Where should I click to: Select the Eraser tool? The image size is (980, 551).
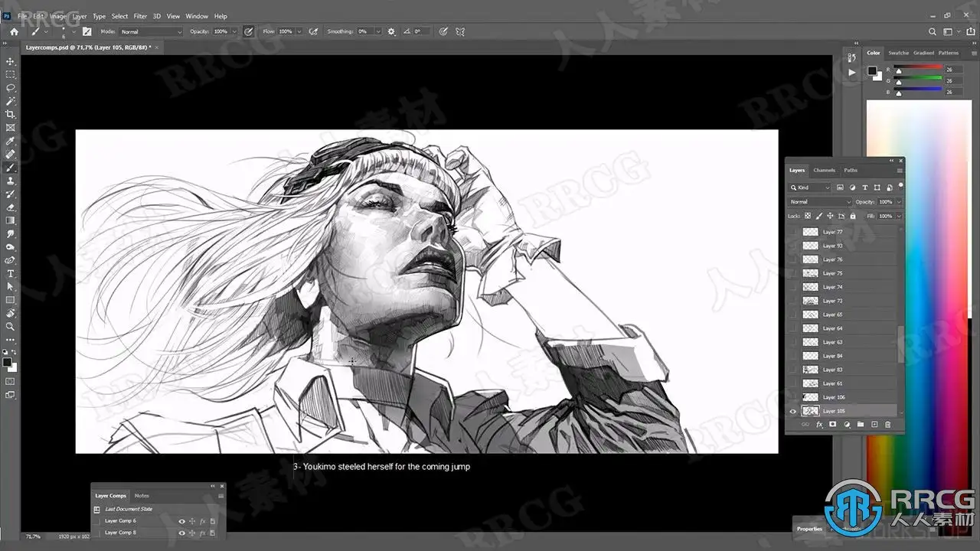point(10,207)
